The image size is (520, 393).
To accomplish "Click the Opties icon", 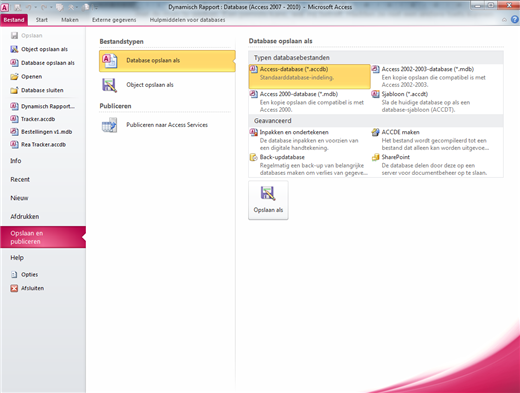I will (x=14, y=274).
